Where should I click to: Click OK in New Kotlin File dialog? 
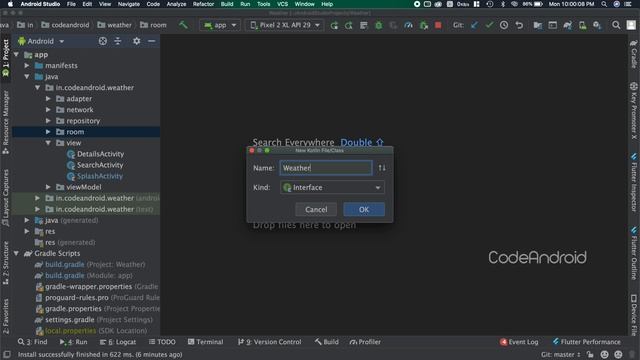(x=364, y=209)
